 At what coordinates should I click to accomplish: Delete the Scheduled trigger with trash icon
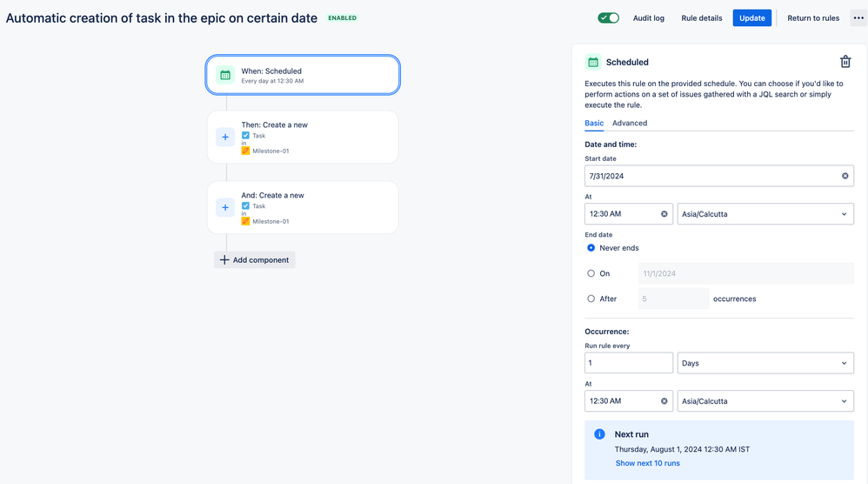(x=845, y=62)
